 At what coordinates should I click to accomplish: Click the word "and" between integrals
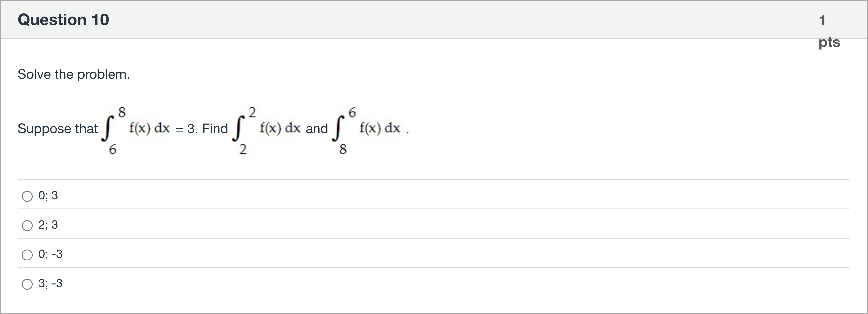317,129
